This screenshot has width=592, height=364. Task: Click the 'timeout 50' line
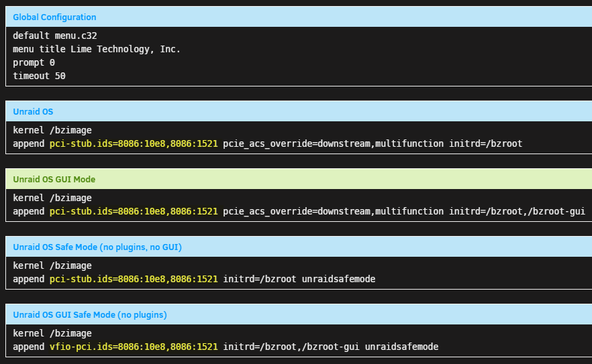tap(39, 76)
